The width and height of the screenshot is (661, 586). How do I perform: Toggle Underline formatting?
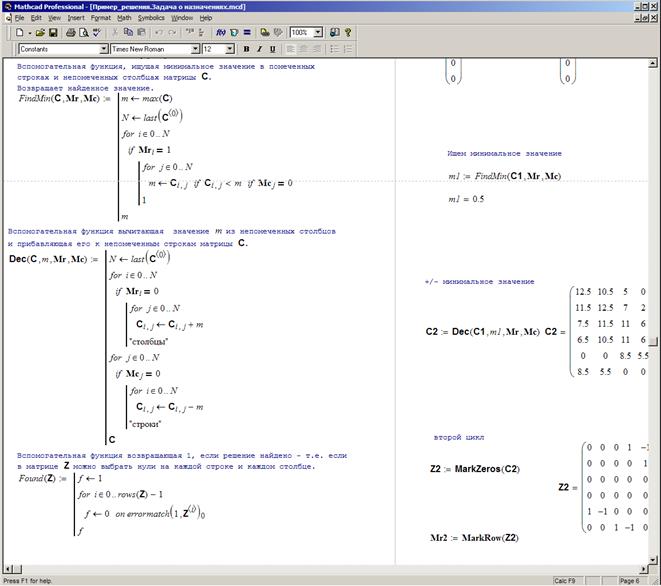(x=272, y=48)
